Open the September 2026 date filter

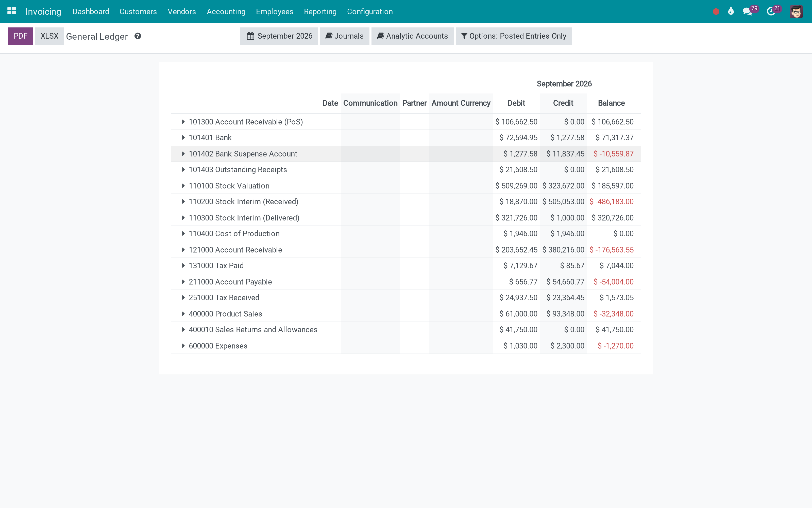click(279, 36)
